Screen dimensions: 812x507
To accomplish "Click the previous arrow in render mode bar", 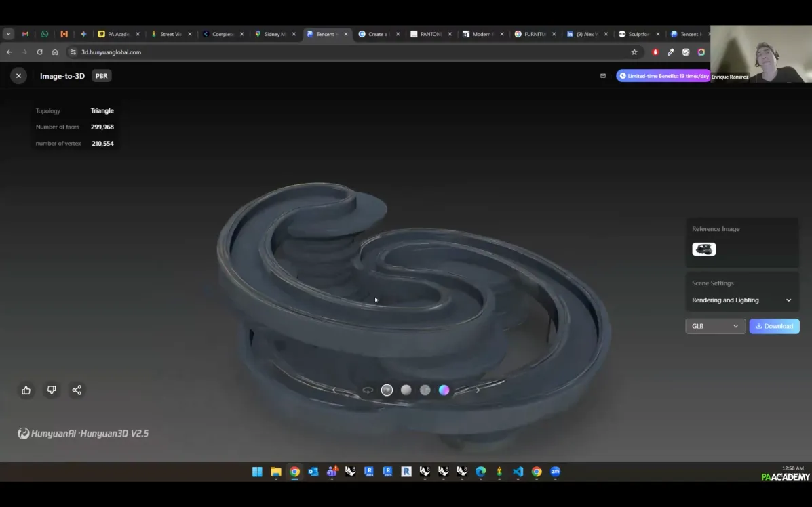I will point(334,390).
